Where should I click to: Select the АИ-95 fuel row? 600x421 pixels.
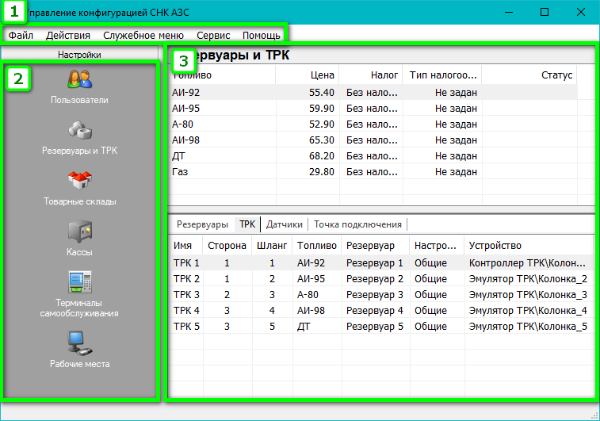tap(186, 108)
